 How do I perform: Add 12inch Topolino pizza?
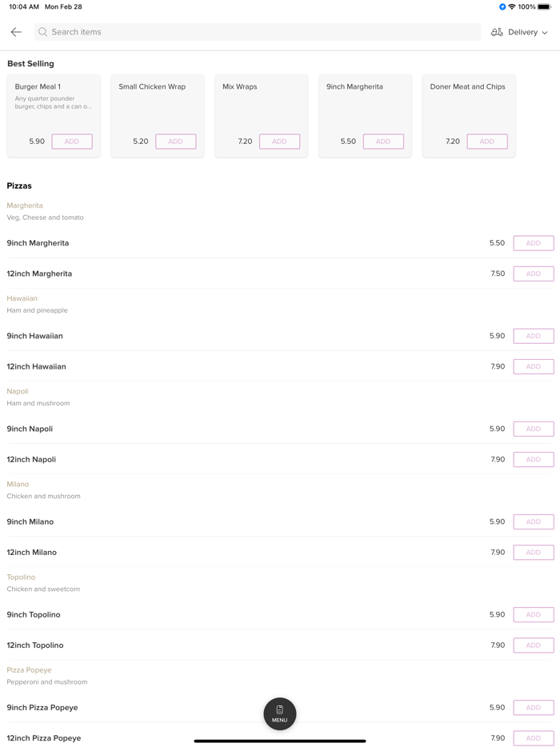[533, 645]
